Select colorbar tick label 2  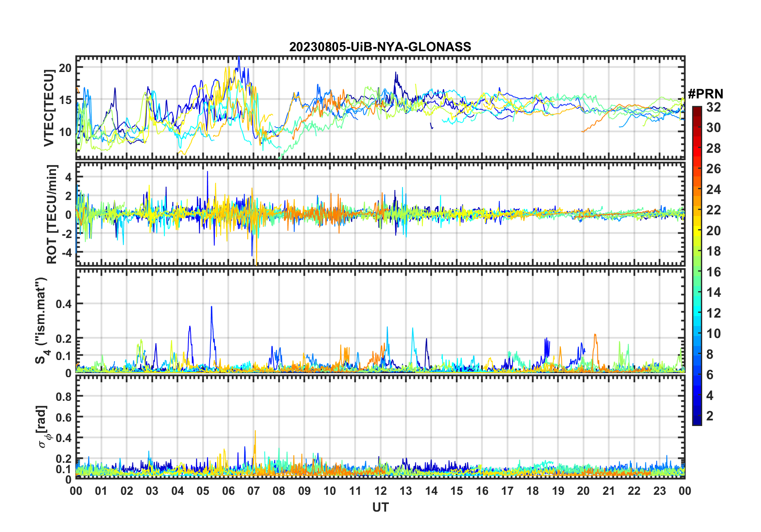pyautogui.click(x=710, y=416)
